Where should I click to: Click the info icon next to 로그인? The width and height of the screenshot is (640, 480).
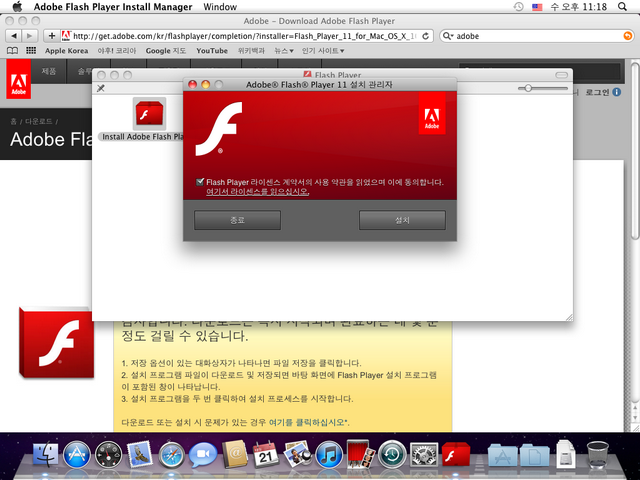tap(617, 92)
